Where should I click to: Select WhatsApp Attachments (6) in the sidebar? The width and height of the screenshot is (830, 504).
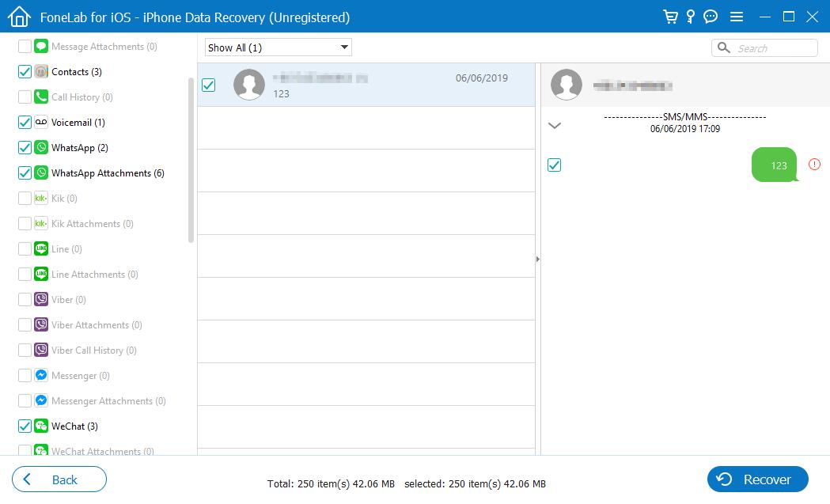pyautogui.click(x=108, y=173)
